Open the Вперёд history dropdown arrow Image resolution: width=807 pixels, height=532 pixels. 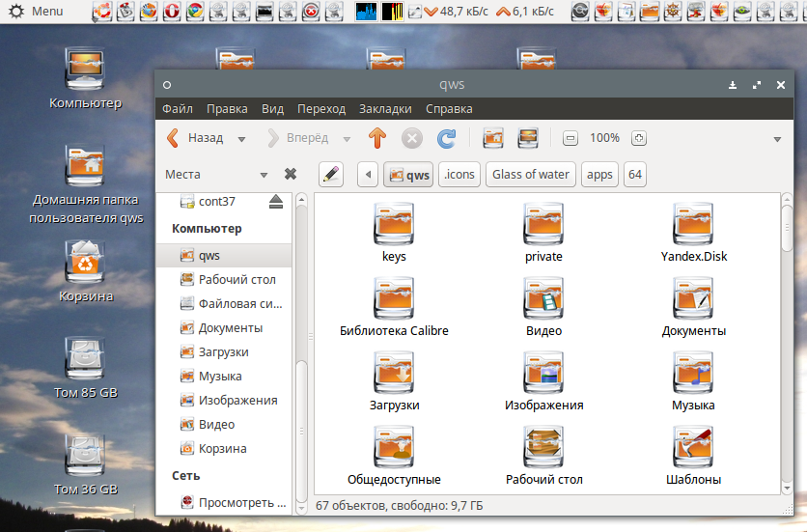click(347, 139)
